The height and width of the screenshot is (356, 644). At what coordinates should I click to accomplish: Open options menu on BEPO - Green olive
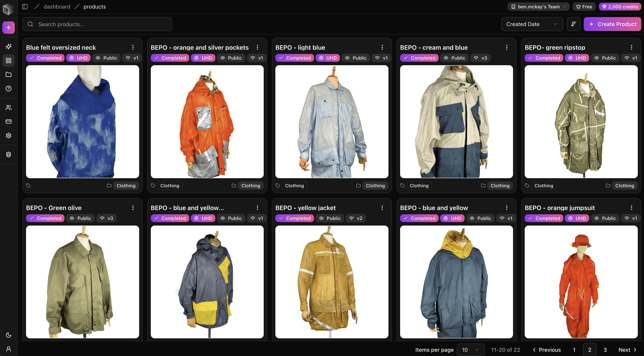tap(133, 208)
